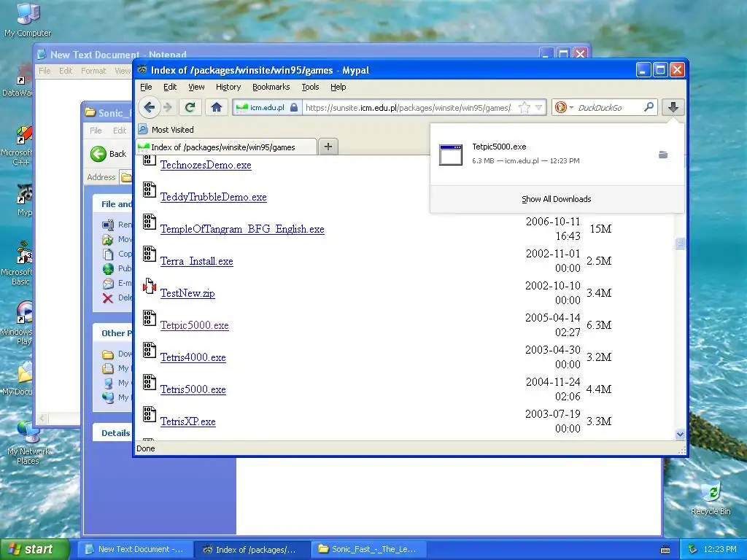Click the keyboard icon in system tray
Viewport: 747px width, 560px height.
(x=665, y=550)
